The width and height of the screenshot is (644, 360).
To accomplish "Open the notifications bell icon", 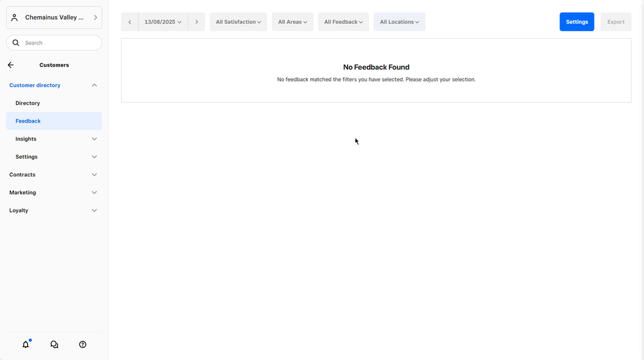I will 26,345.
